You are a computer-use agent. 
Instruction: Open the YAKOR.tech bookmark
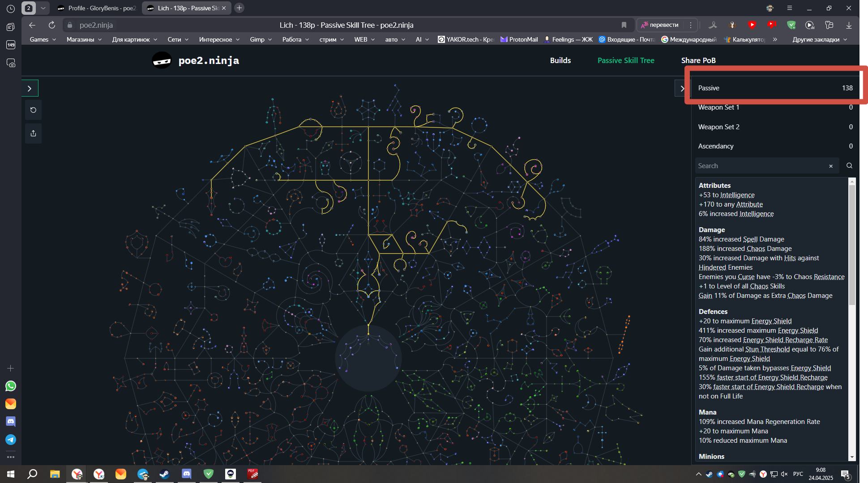click(466, 39)
